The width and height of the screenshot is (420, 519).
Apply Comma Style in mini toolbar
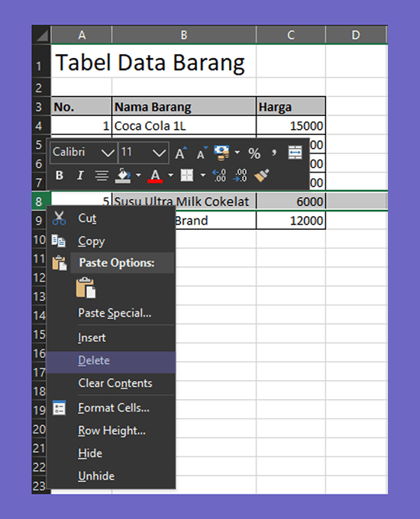(274, 153)
